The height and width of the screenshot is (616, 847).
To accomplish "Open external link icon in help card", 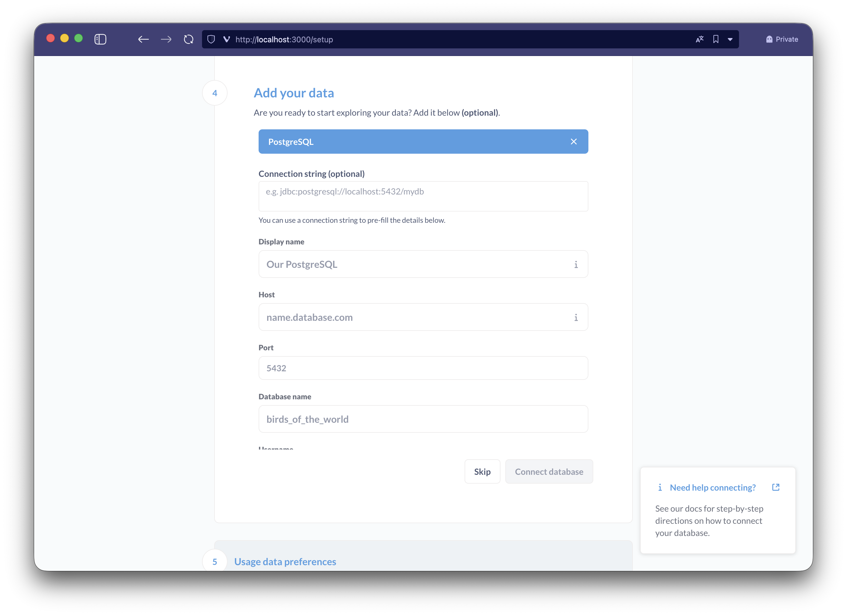I will 776,487.
